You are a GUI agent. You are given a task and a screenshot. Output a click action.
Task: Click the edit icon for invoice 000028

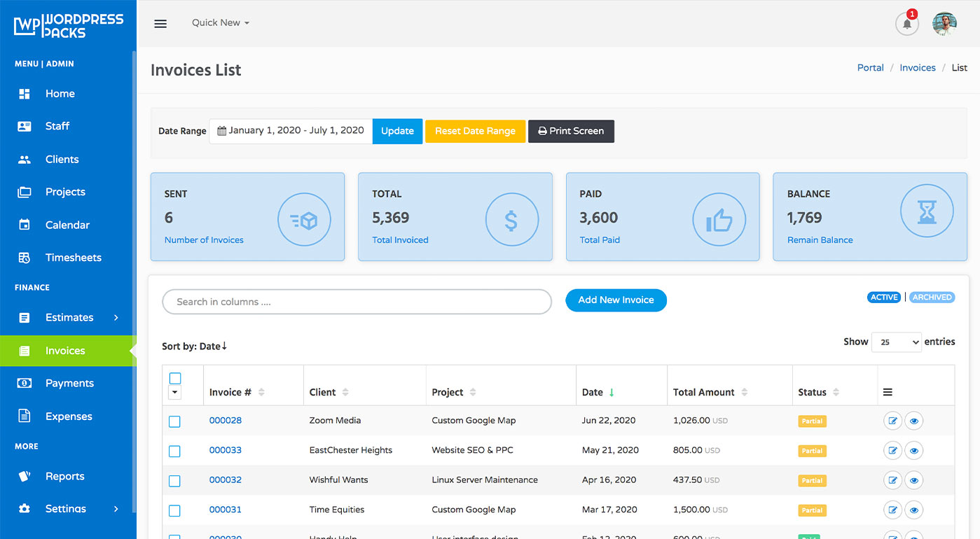click(x=892, y=420)
